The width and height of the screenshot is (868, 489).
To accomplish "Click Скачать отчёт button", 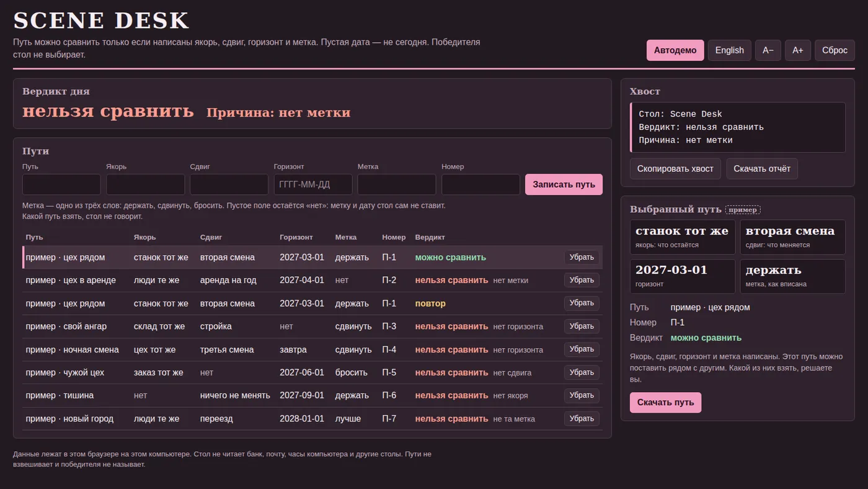I will click(x=762, y=169).
